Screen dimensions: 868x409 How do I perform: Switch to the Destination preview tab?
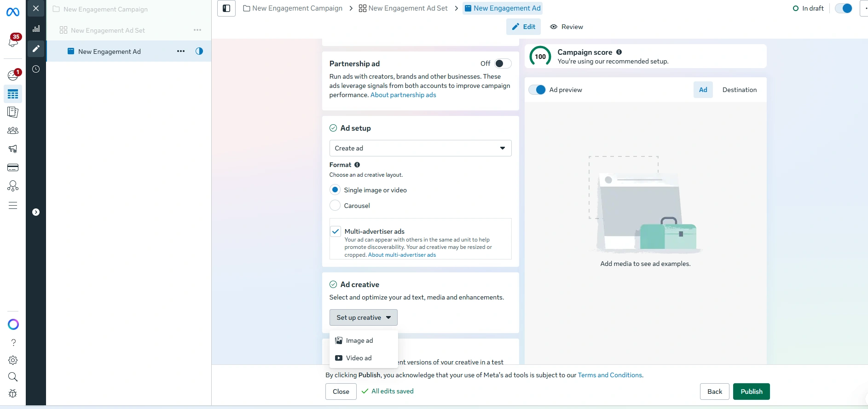pos(739,90)
